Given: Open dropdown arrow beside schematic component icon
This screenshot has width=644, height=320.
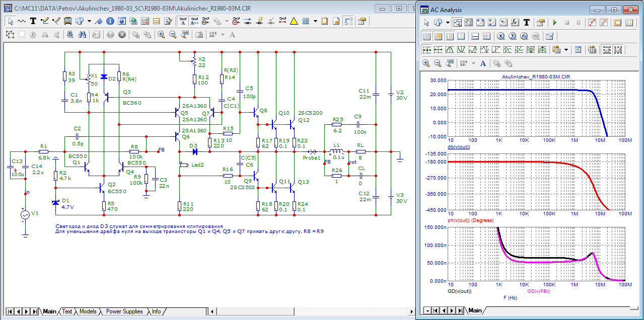Looking at the screenshot, I should 89,21.
